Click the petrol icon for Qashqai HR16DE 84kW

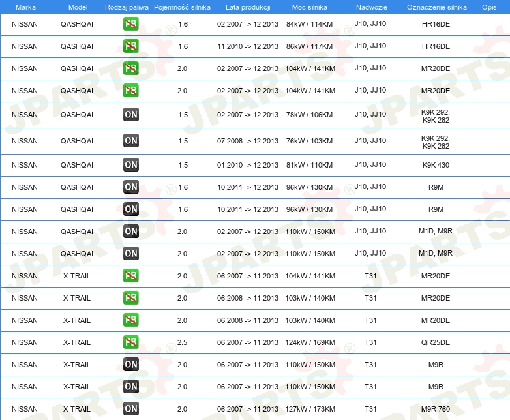pos(130,24)
